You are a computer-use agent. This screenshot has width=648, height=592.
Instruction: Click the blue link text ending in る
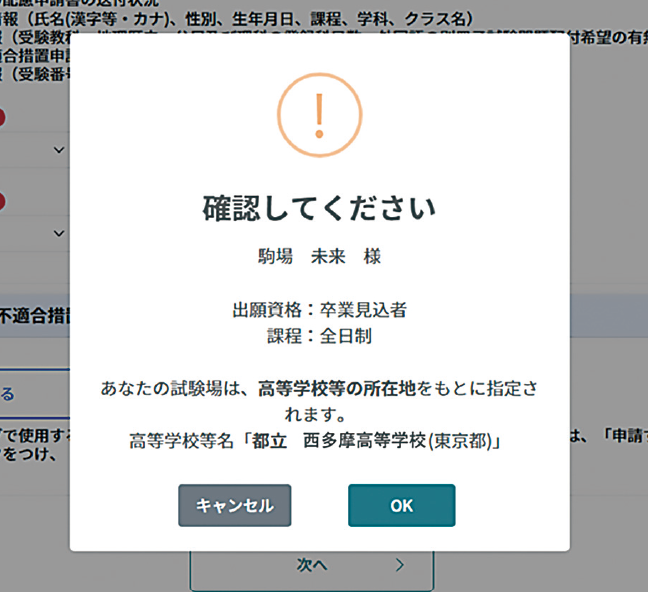[x=7, y=394]
